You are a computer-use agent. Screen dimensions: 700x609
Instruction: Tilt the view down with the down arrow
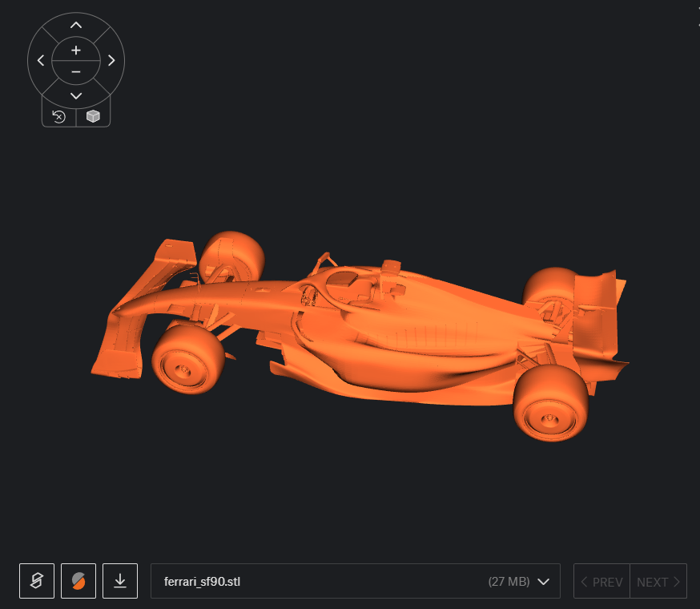click(76, 95)
